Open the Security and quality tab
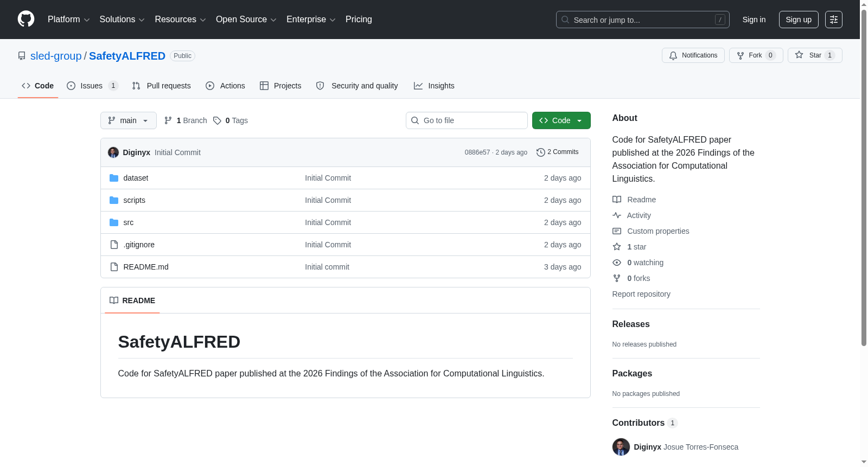Image resolution: width=868 pixels, height=467 pixels. pyautogui.click(x=357, y=86)
